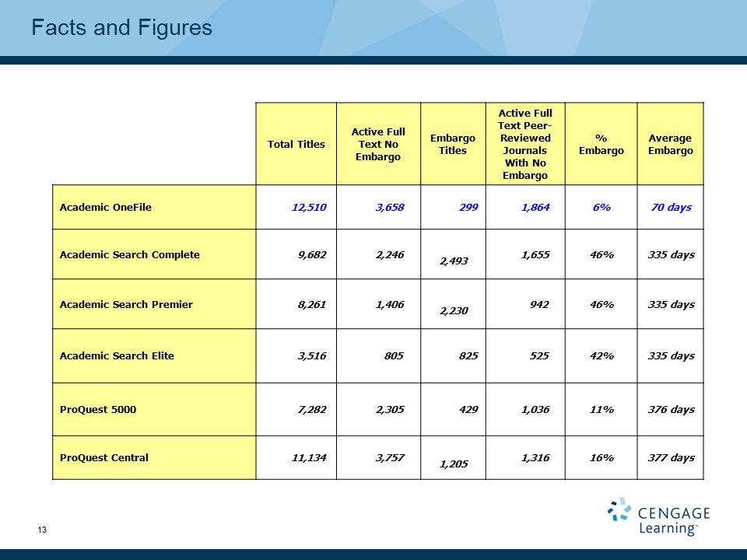Click the 6% embargo value
Screen dimensions: 747x560
click(601, 207)
